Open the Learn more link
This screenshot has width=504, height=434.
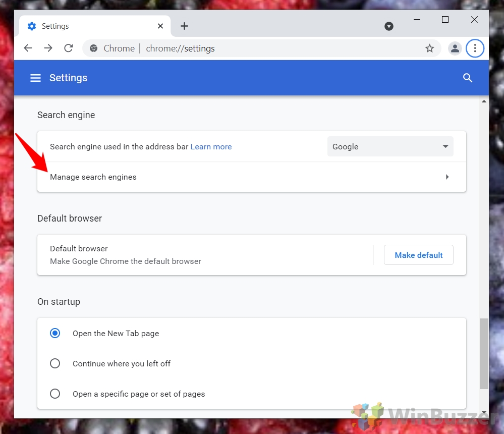pos(211,146)
